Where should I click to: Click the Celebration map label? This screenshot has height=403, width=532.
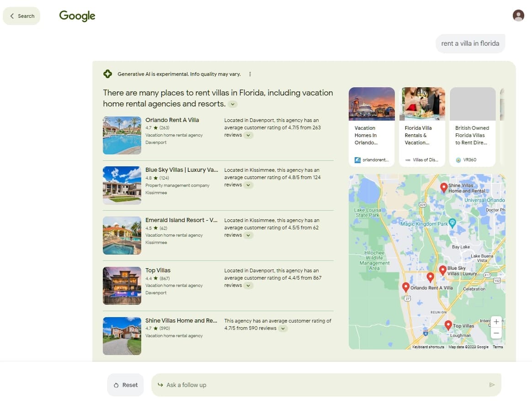pyautogui.click(x=474, y=289)
